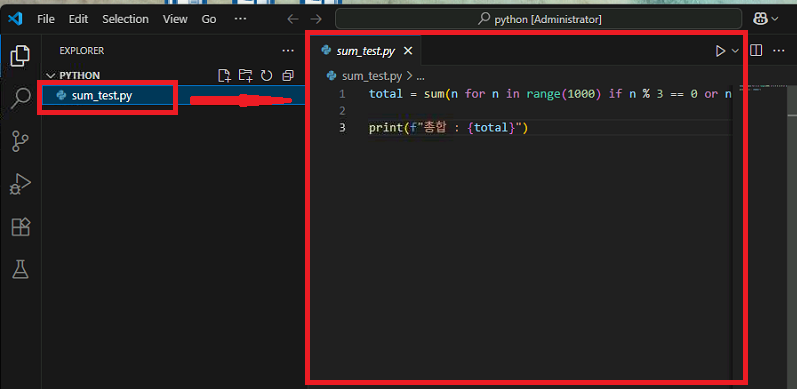Go back with the left arrow
This screenshot has width=797, height=389.
pyautogui.click(x=293, y=19)
